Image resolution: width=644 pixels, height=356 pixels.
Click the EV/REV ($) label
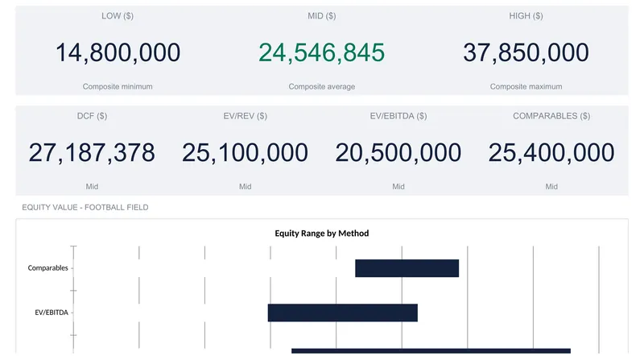246,116
